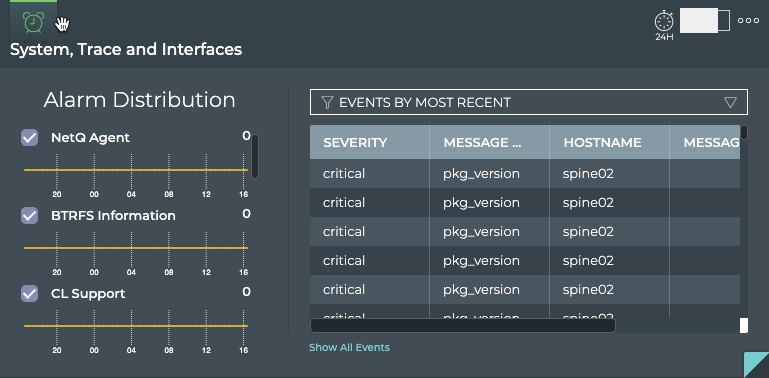
Task: Open the Show All Events link
Action: pyautogui.click(x=349, y=347)
